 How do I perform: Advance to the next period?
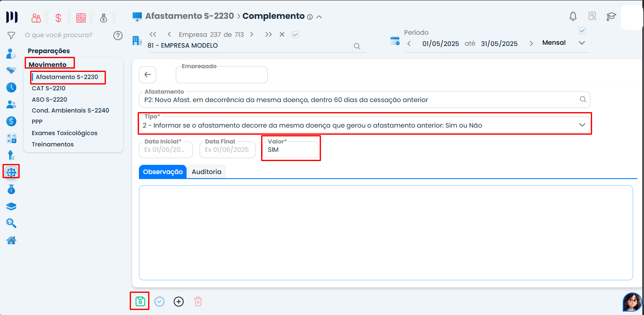(x=531, y=44)
